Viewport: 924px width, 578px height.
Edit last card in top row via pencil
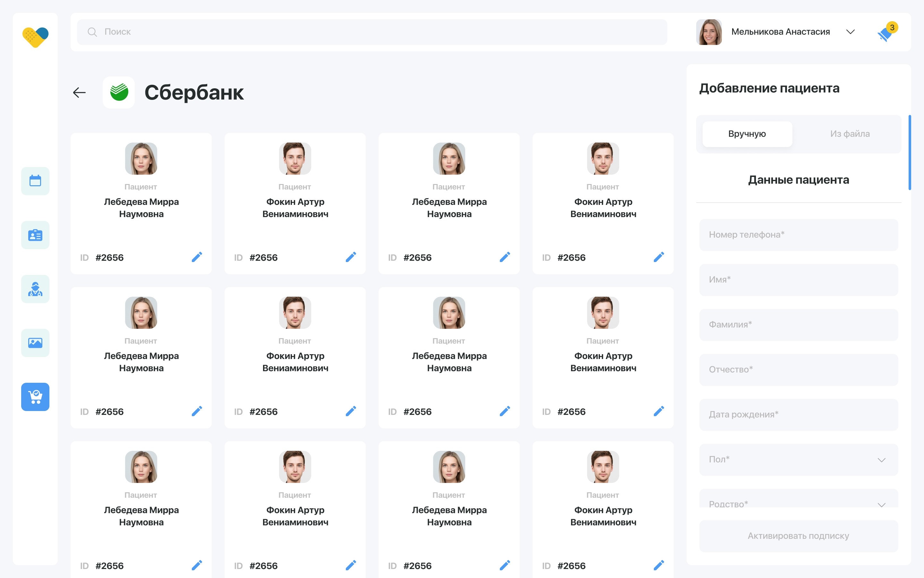point(659,257)
